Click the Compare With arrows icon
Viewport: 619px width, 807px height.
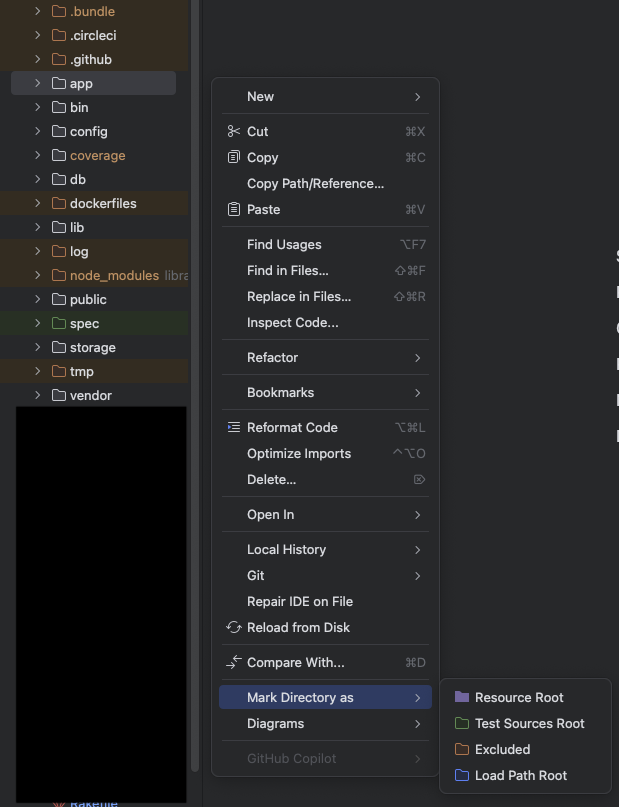pos(234,662)
